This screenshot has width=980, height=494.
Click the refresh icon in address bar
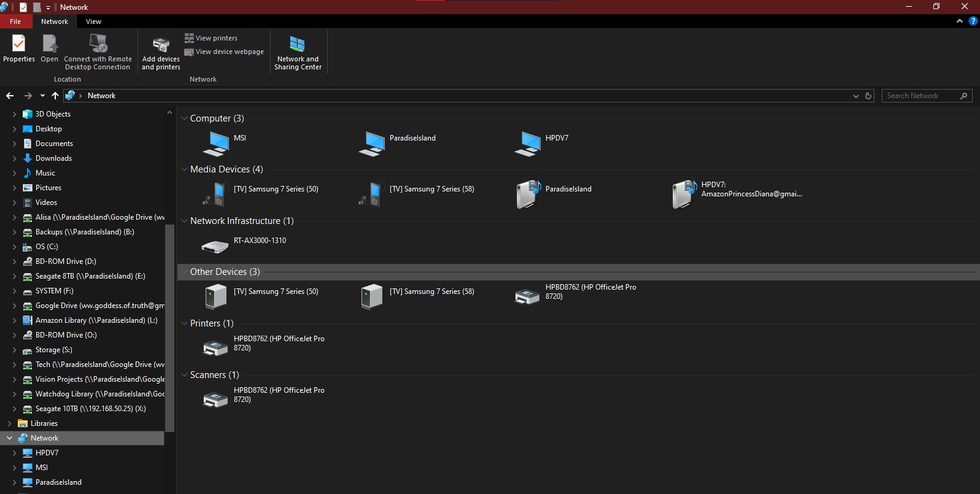[x=868, y=96]
